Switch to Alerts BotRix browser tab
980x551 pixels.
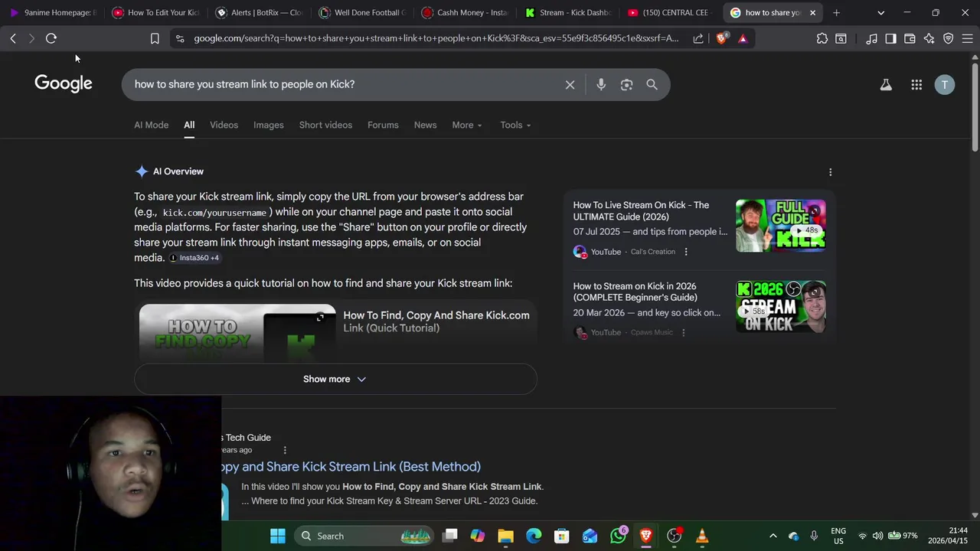[259, 12]
